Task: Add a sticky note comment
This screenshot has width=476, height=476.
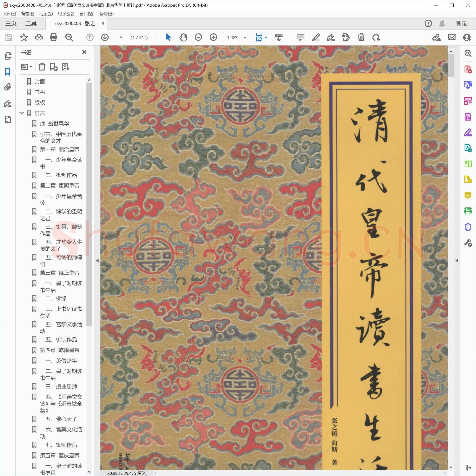Action: [301, 37]
